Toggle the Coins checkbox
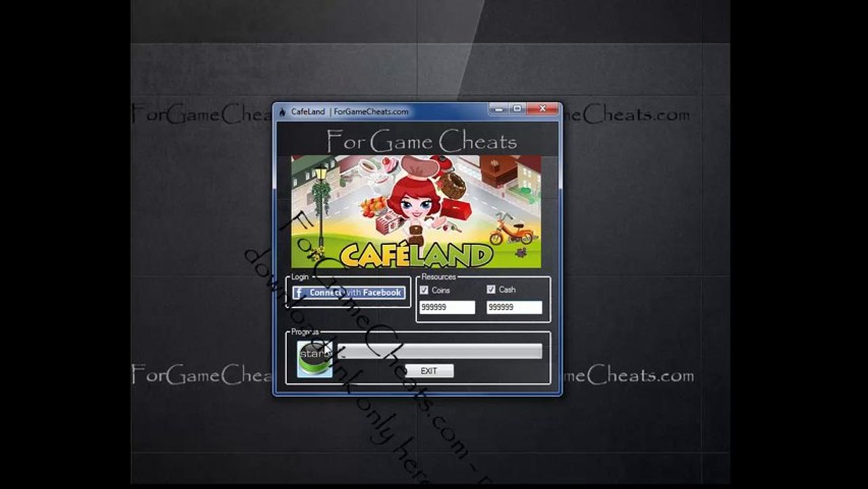The image size is (868, 489). click(x=424, y=290)
